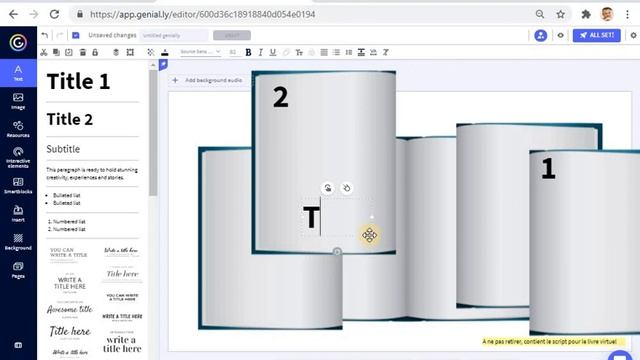Insert a Bulleted list text

click(x=64, y=199)
